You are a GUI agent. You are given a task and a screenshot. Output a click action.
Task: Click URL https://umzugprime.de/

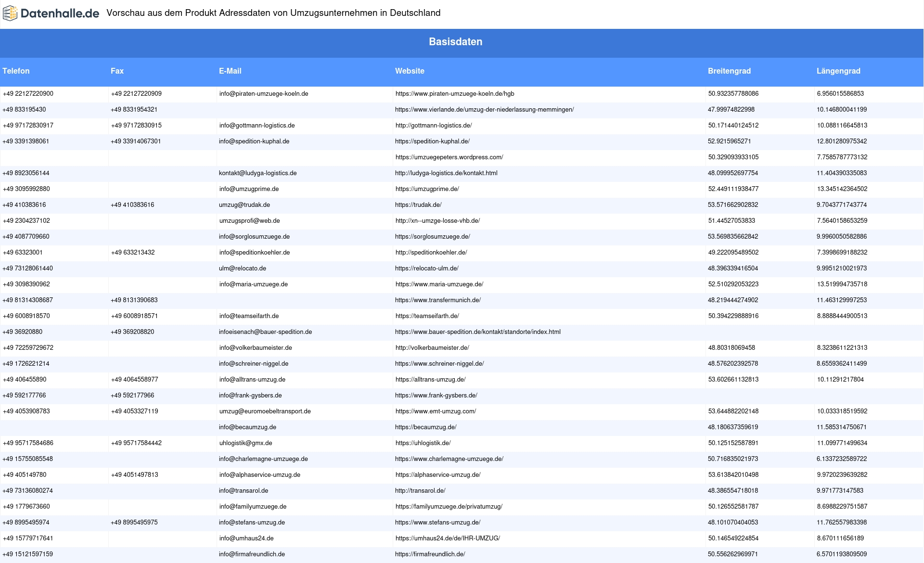427,189
